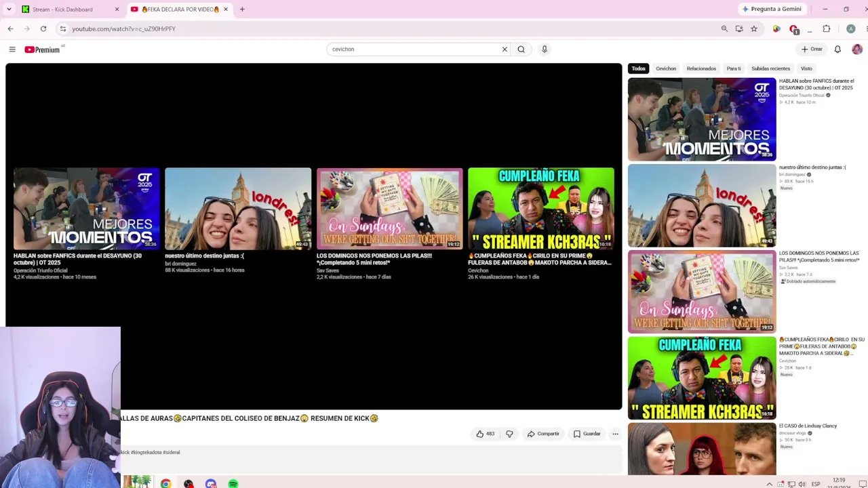Visit sidebar channel dinosaur vlogs
The width and height of the screenshot is (868, 488).
pyautogui.click(x=792, y=432)
